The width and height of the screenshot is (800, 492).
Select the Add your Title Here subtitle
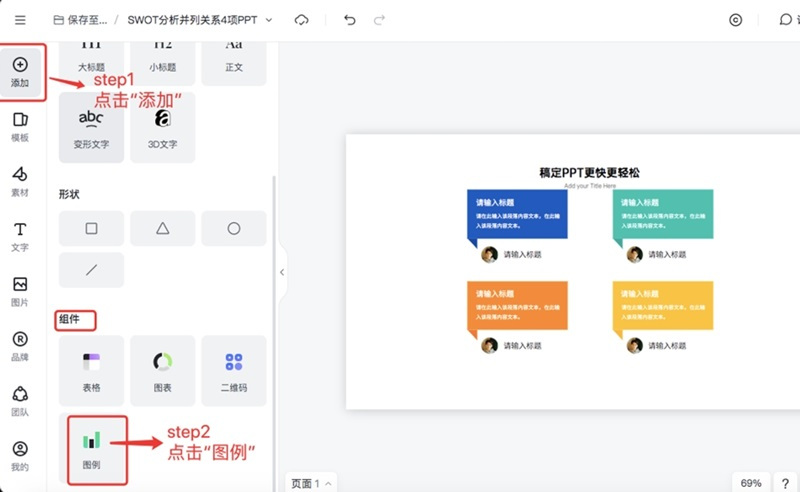[590, 186]
